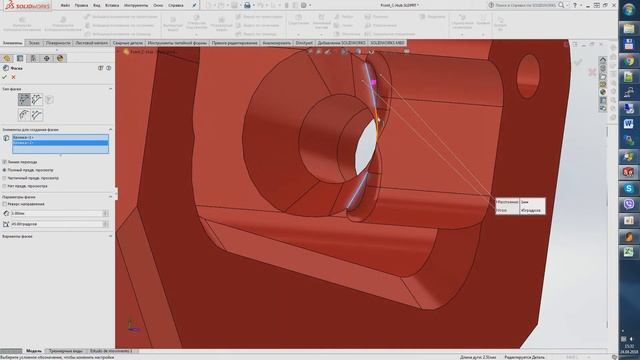Image resolution: width=640 pixels, height=360 pixels.
Task: Click the Windows Start orb
Action: click(x=629, y=9)
